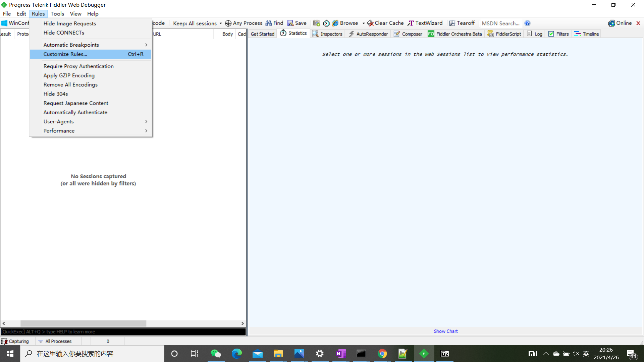Click the Any Process target icon
The image size is (644, 362).
tap(228, 23)
